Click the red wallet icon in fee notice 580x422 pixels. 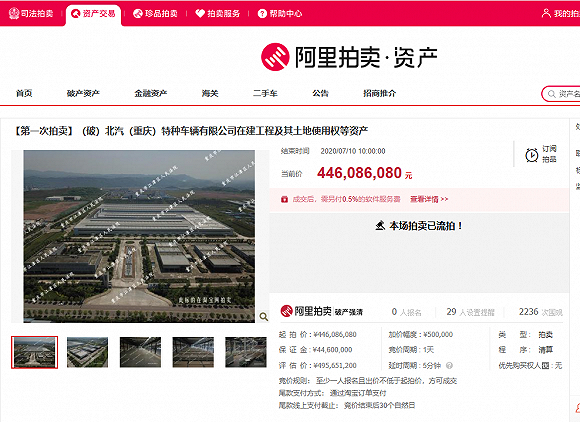(284, 199)
